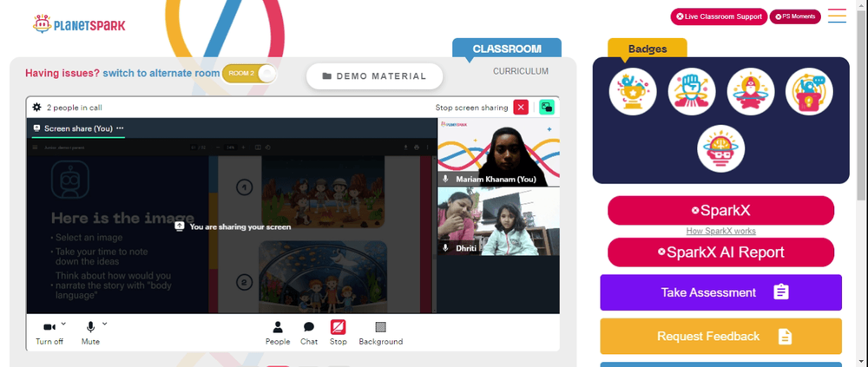Toggle ROOM 2 alternate room switch
Screen dimensions: 868x367
[x=249, y=74]
